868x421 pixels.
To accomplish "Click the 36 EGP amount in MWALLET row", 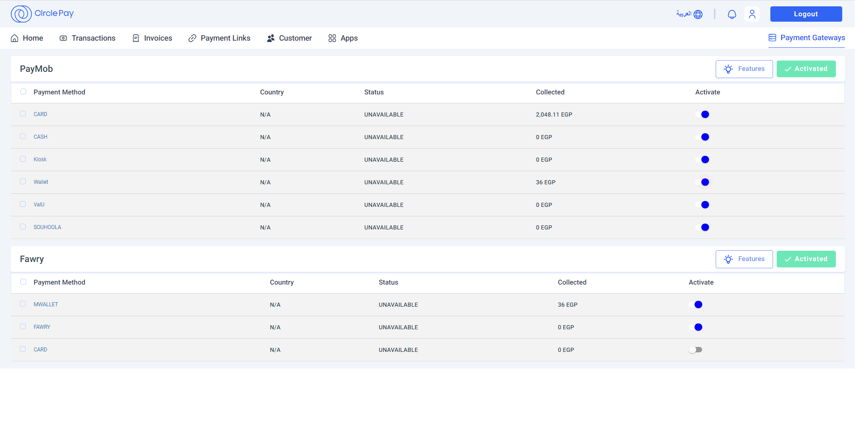I will [567, 305].
